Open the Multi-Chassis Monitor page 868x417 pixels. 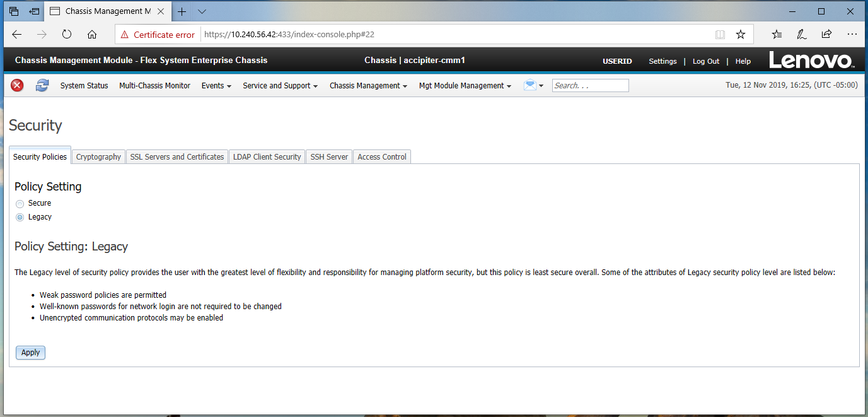click(154, 86)
